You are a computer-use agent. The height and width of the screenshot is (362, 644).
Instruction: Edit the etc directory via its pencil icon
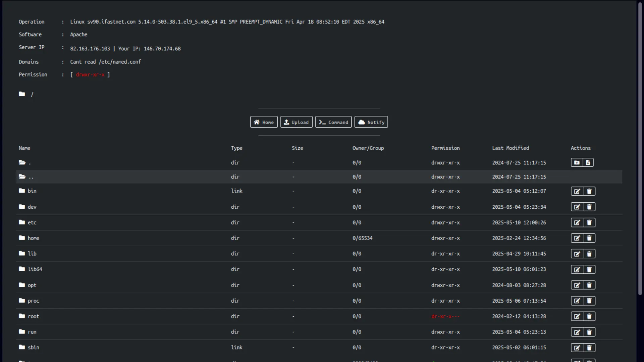(x=577, y=222)
